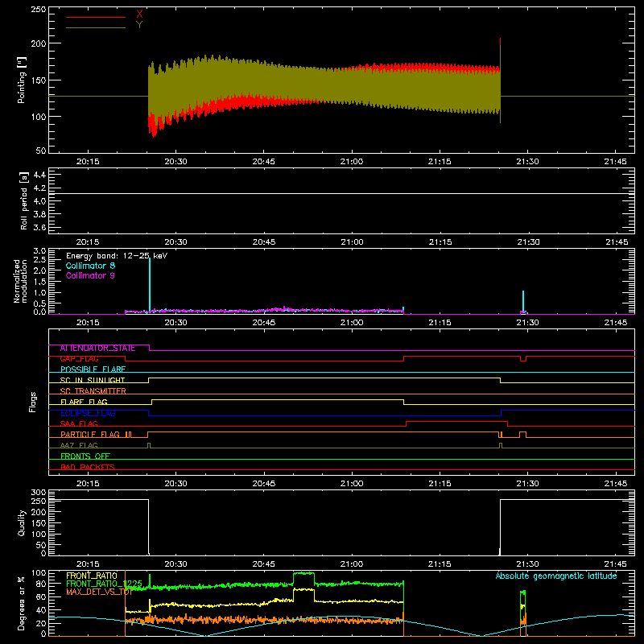Click the Roll period axis label
This screenshot has height=644, width=644.
[x=24, y=200]
